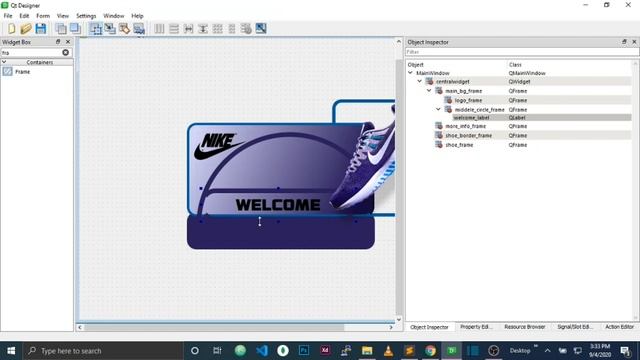The width and height of the screenshot is (640, 360).
Task: Click the Save form floppy icon
Action: point(41,29)
